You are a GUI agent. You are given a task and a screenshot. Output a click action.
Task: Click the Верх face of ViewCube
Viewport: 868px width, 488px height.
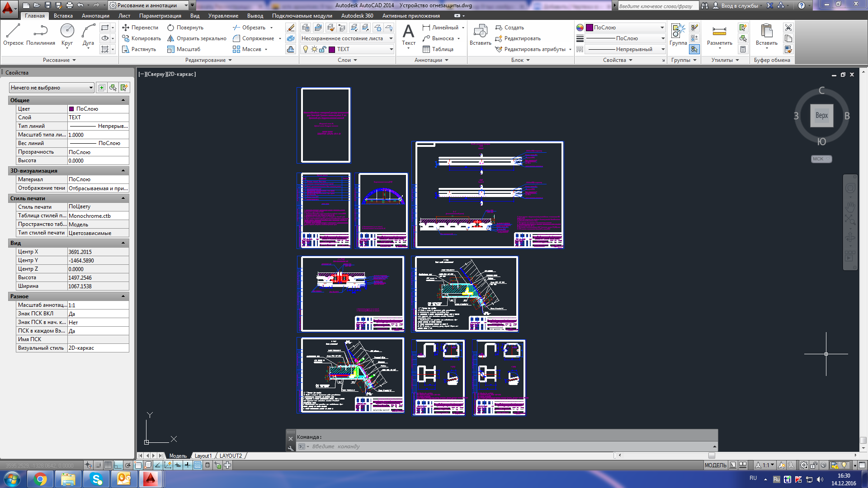(821, 115)
